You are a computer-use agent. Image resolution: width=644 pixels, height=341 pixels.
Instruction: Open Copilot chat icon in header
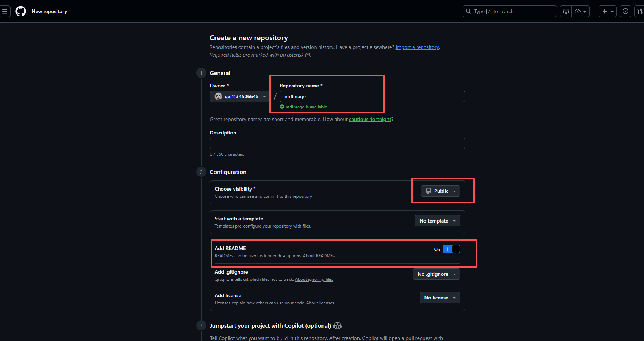tap(566, 12)
